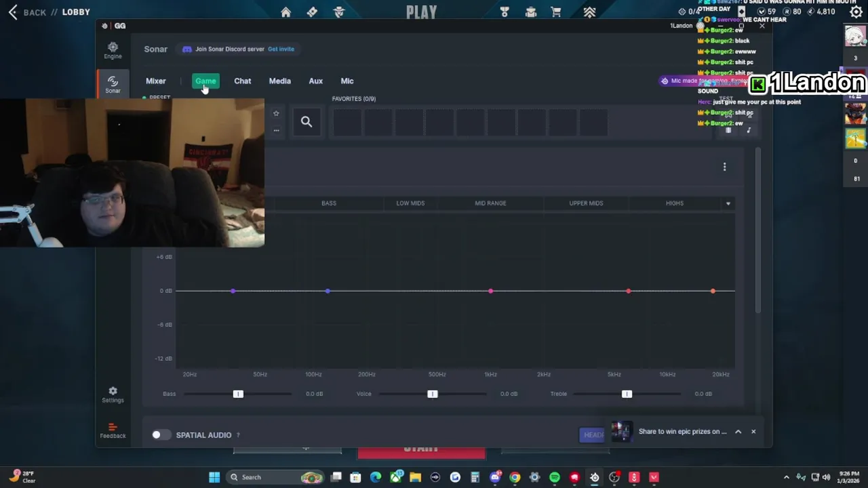Open Valorant rank chevrons icon
This screenshot has width=868, height=488.
coord(589,12)
